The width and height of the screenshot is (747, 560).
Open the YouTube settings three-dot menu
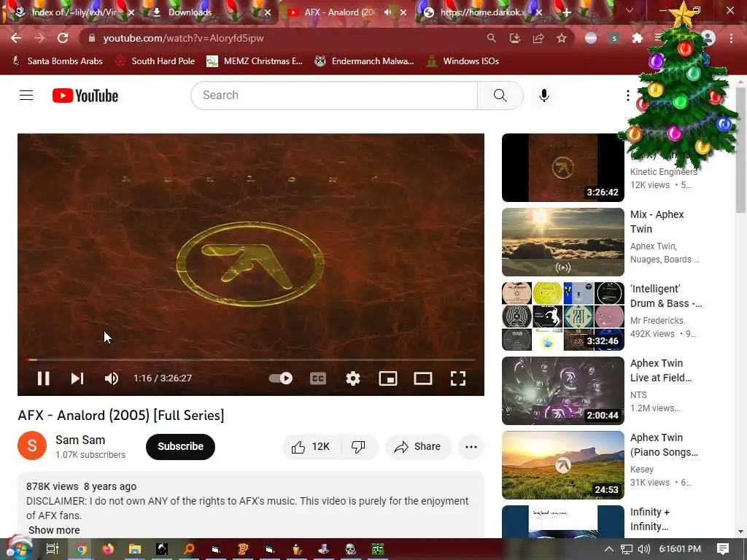coord(628,96)
